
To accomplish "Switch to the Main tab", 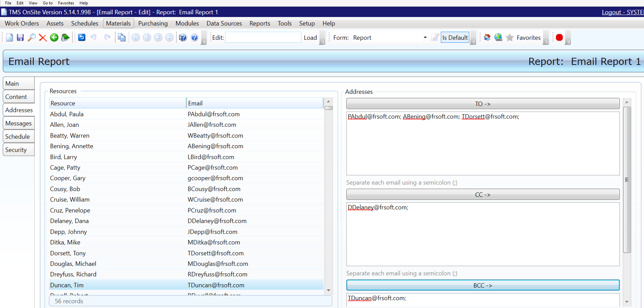I will coord(19,83).
